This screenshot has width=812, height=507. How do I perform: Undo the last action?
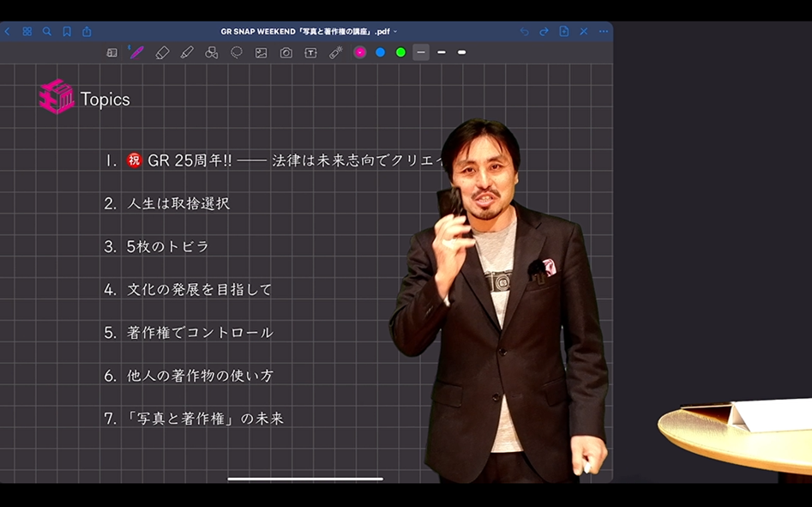pos(525,32)
